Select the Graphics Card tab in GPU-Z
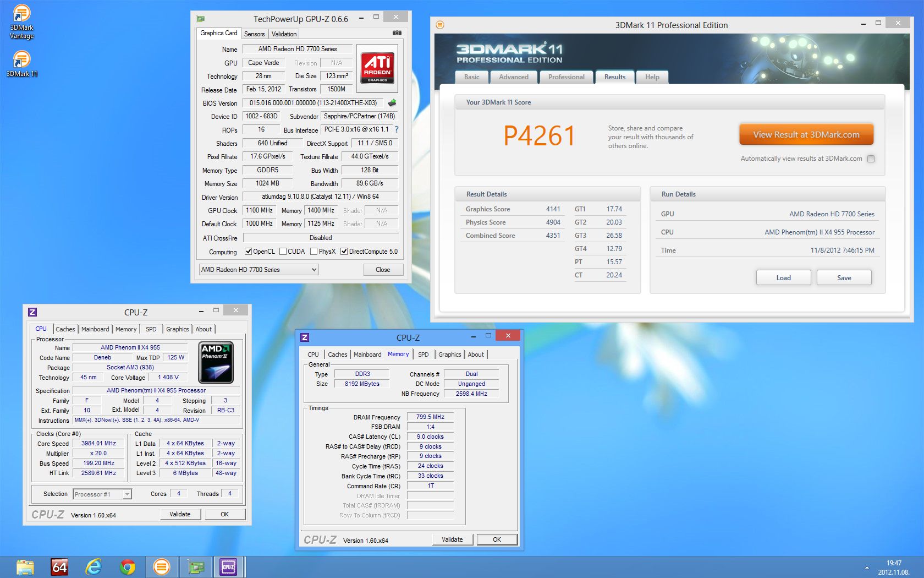This screenshot has width=924, height=578. [219, 33]
